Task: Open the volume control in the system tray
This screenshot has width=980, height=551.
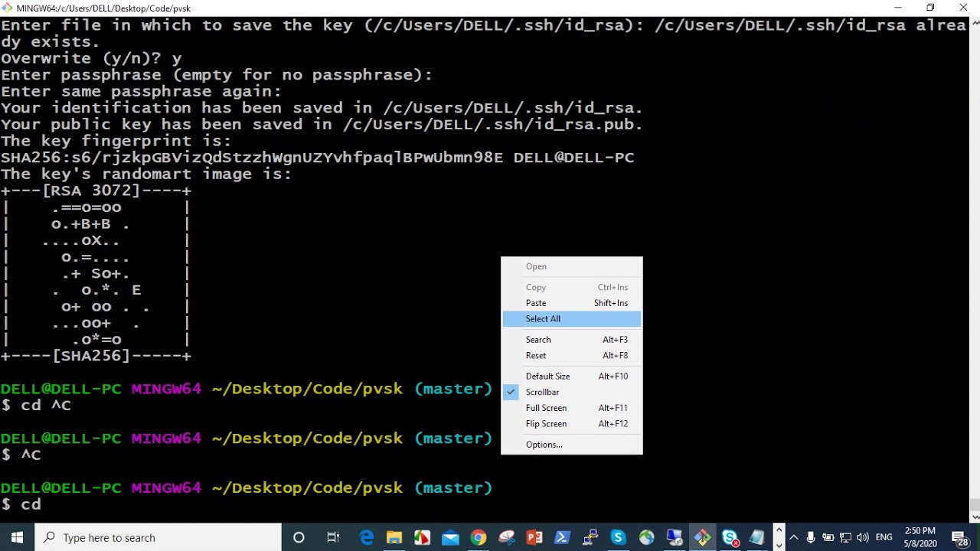Action: coord(863,537)
